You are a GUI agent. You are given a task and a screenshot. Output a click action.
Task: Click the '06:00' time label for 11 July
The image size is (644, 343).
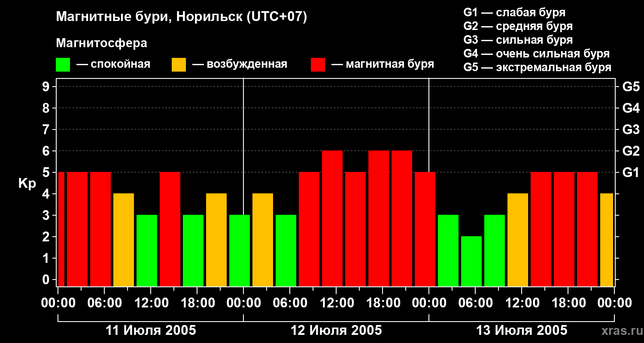point(104,303)
